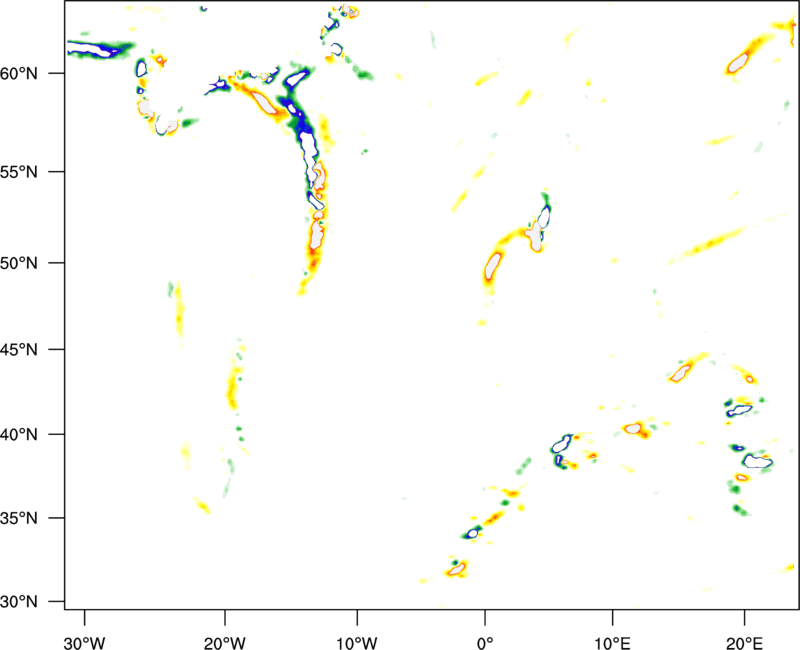800x650 pixels.
Task: Click the 10°E longitude axis label
Action: click(612, 642)
